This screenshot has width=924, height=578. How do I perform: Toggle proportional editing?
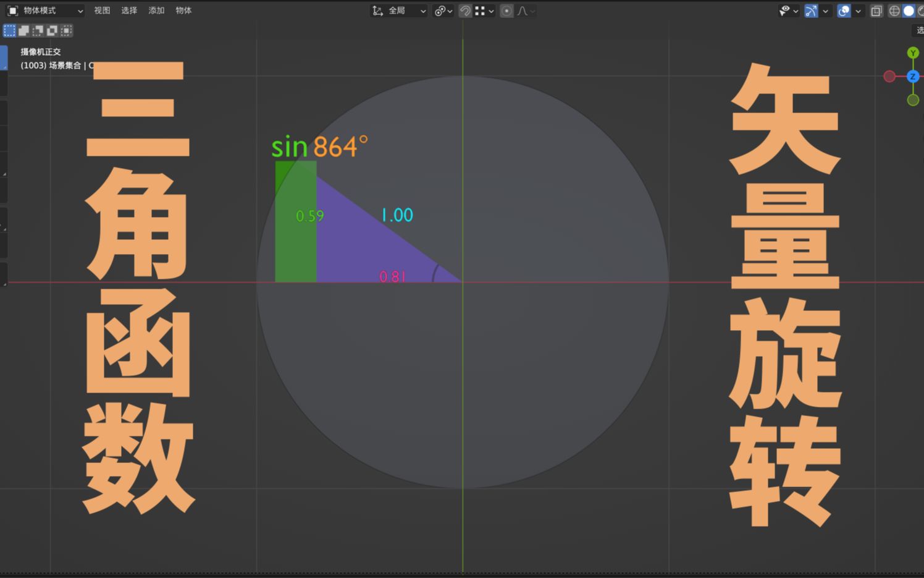click(x=506, y=11)
